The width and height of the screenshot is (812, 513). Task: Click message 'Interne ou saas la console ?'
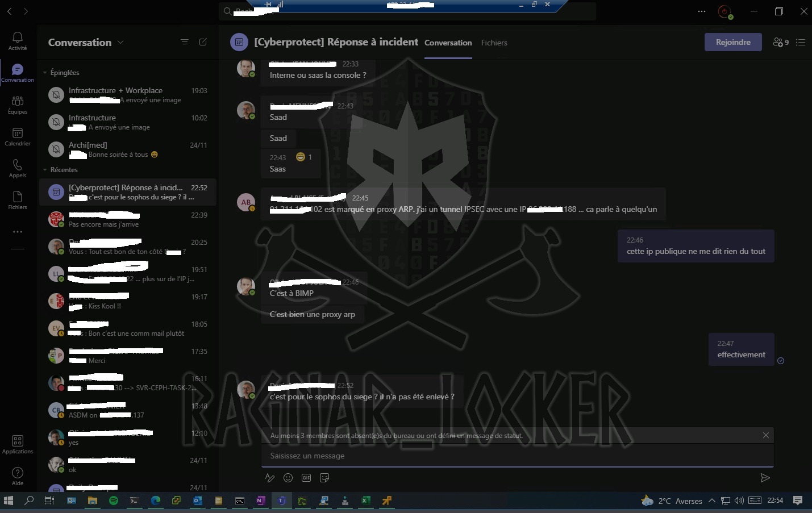(318, 75)
